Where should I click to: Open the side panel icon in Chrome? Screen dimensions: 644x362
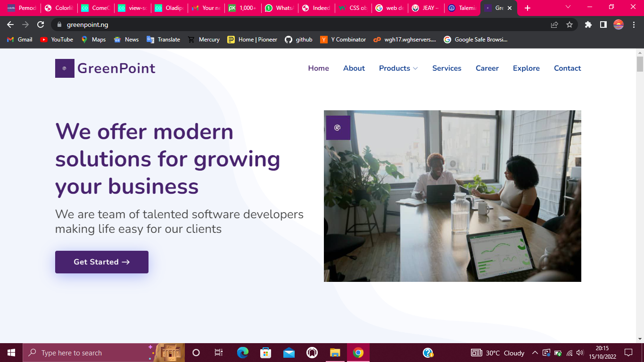pos(603,25)
